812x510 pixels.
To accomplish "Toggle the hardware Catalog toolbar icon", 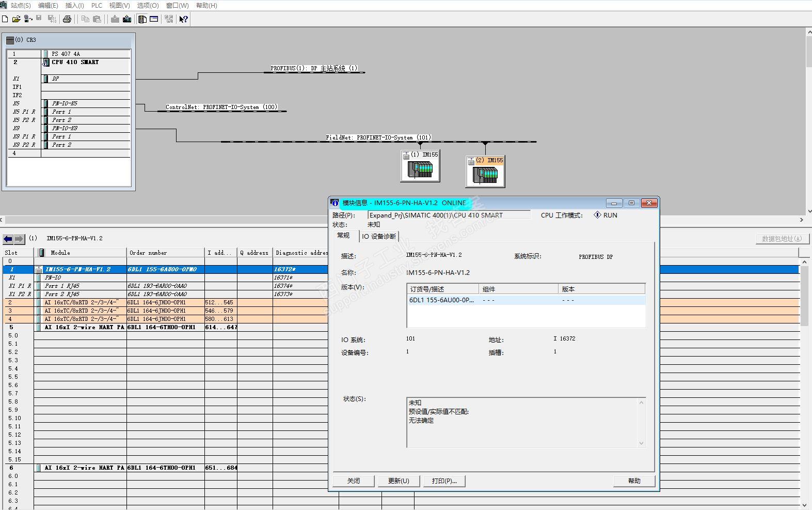I will pyautogui.click(x=142, y=19).
